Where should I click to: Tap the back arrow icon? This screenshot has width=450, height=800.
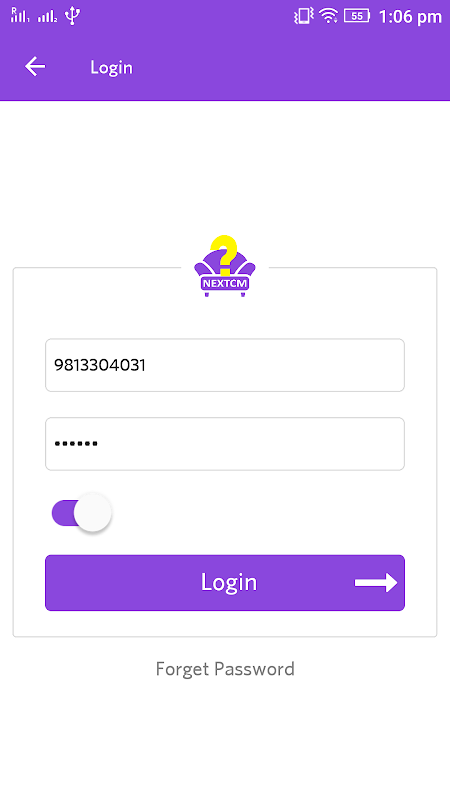35,66
